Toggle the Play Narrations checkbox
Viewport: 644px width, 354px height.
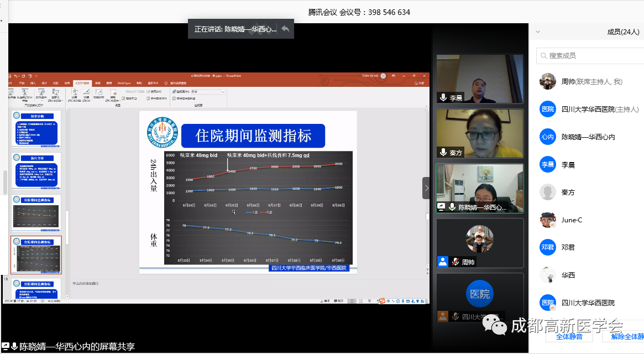click(124, 98)
